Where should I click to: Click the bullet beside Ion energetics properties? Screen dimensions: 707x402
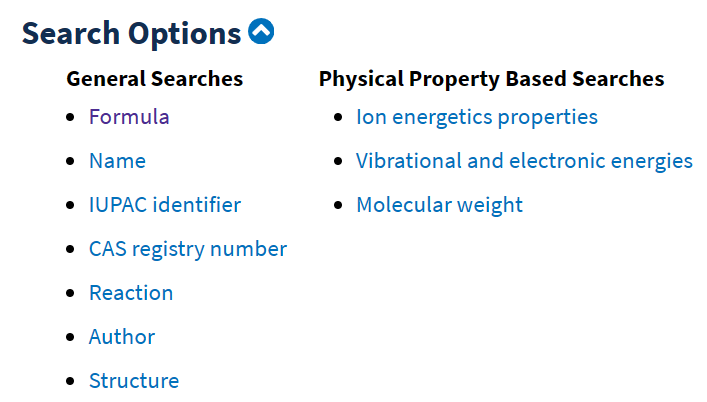(x=337, y=117)
